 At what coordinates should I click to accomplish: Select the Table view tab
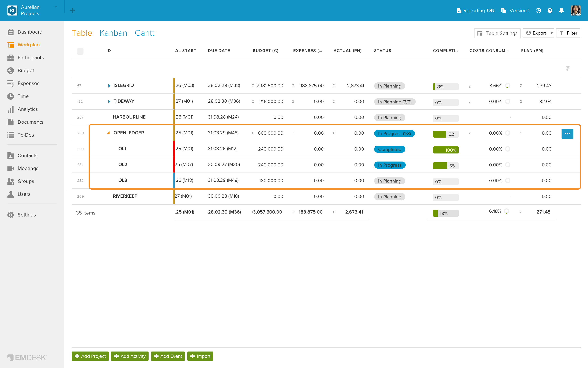click(82, 33)
